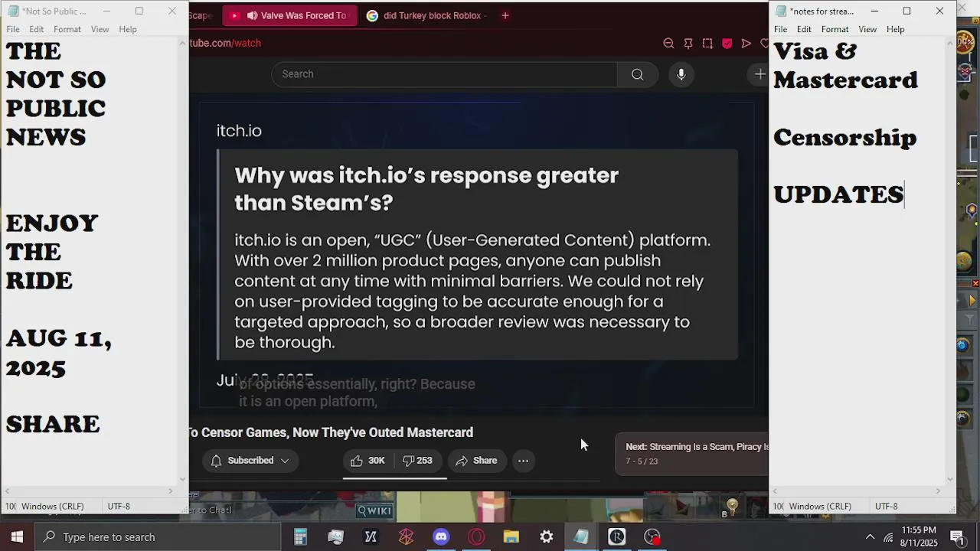Open File Explorer from the taskbar
The width and height of the screenshot is (980, 551).
pyautogui.click(x=511, y=537)
